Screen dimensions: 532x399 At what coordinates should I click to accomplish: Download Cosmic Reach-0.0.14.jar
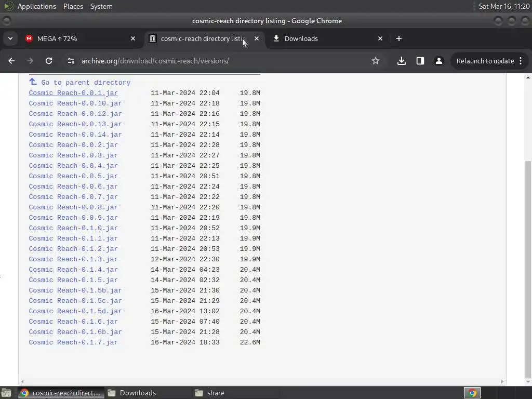[75, 135]
